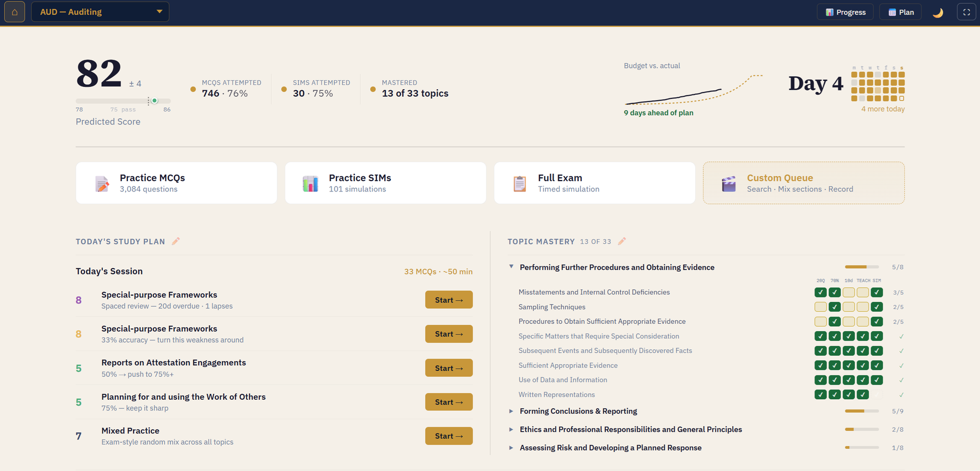
Task: Edit Today's Study Plan pencil icon
Action: coord(176,241)
